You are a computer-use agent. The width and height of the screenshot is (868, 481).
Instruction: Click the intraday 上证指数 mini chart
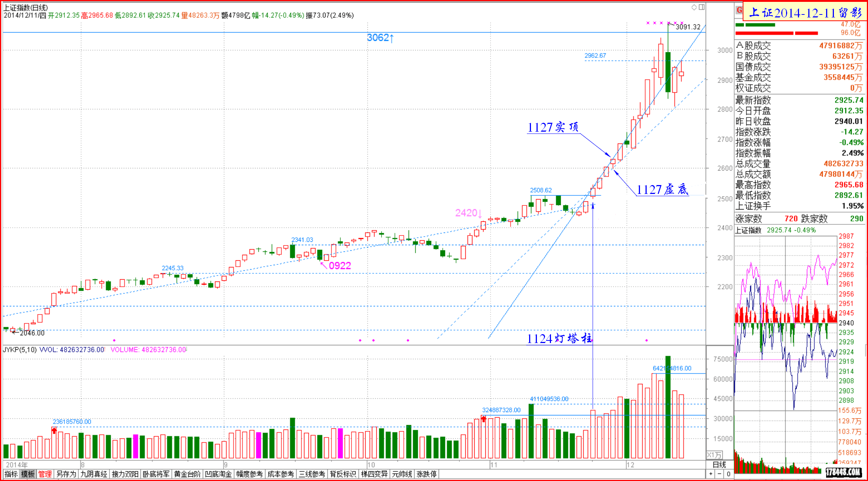click(x=785, y=323)
